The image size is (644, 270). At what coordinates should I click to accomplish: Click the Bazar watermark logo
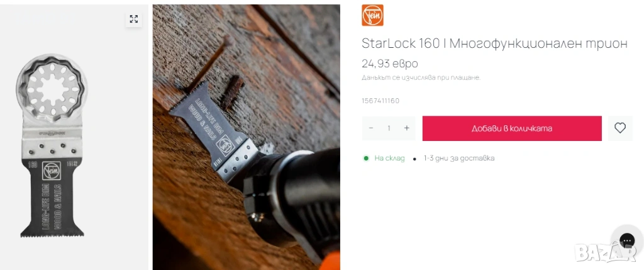click(x=605, y=252)
